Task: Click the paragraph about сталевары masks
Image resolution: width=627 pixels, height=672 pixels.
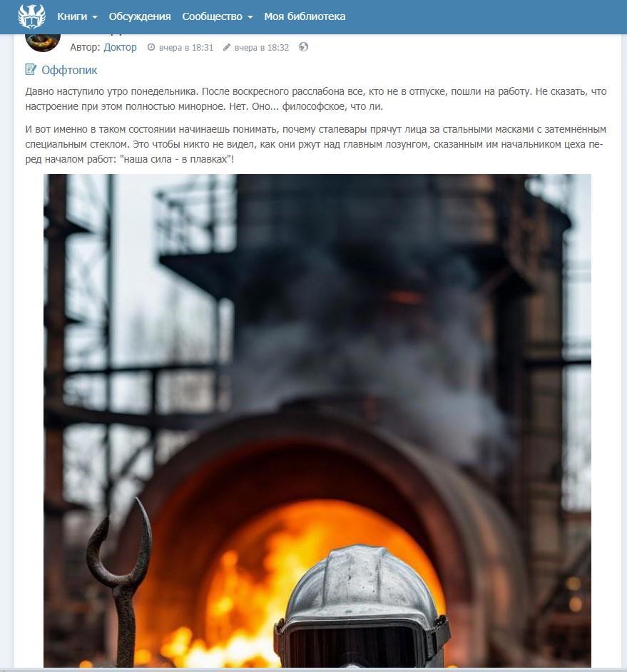Action: click(x=316, y=144)
